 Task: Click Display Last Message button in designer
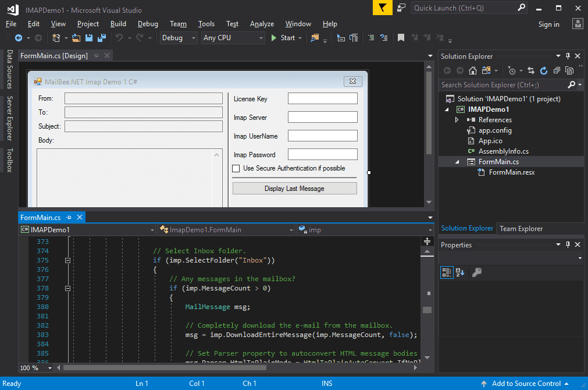pyautogui.click(x=294, y=189)
